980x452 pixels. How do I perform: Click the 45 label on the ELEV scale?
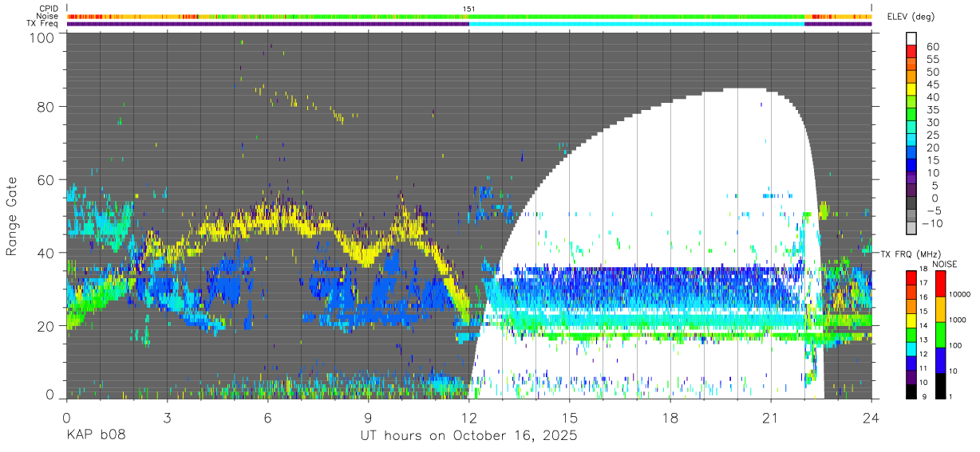coord(932,85)
